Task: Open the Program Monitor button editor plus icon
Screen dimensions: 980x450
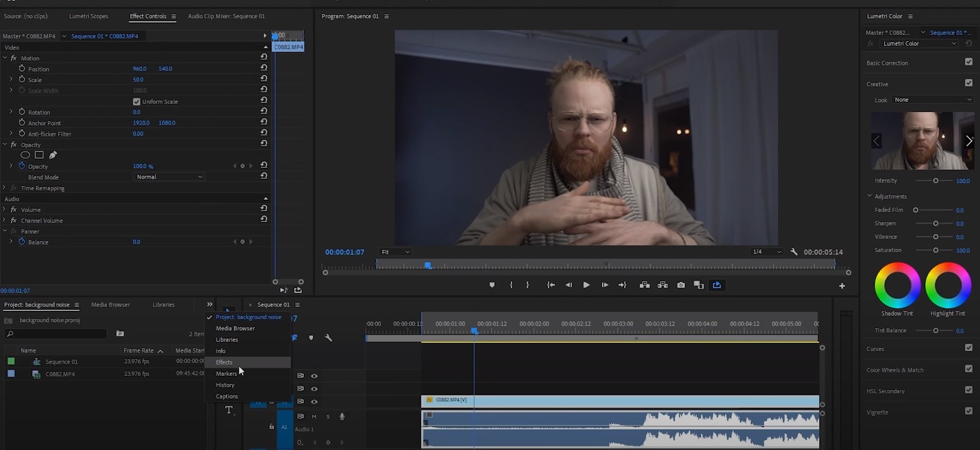Action: [842, 286]
